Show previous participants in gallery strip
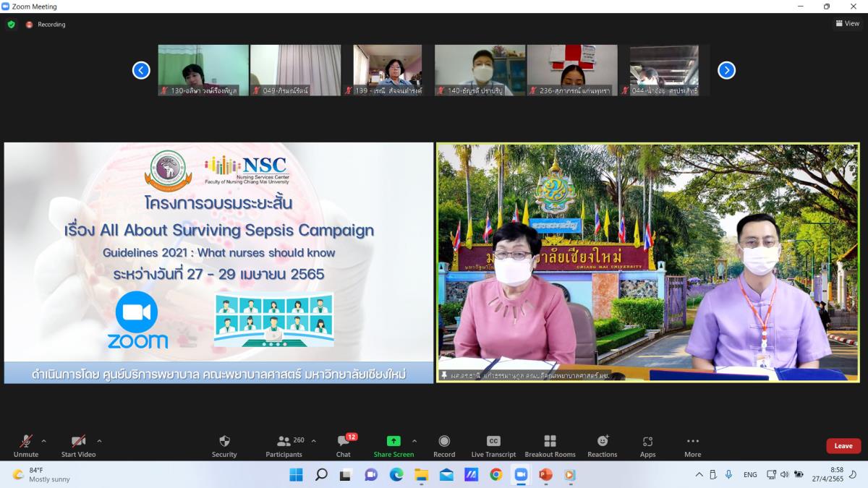Screen dimensions: 868x488 [141, 70]
